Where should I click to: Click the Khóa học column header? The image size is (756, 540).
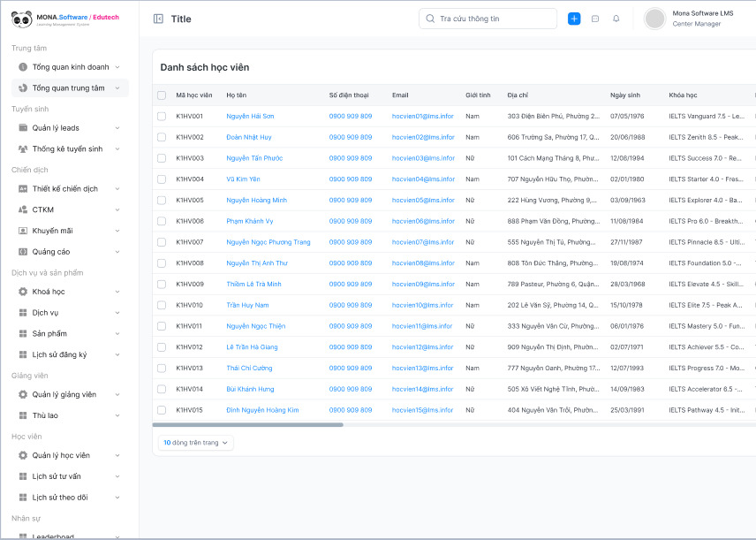tap(683, 95)
